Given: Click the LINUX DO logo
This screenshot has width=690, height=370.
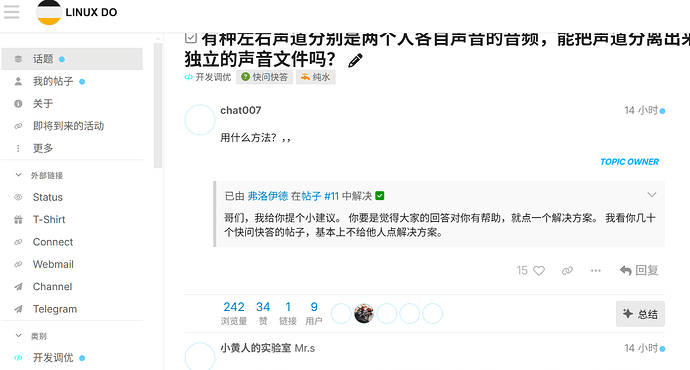Looking at the screenshot, I should click(77, 12).
